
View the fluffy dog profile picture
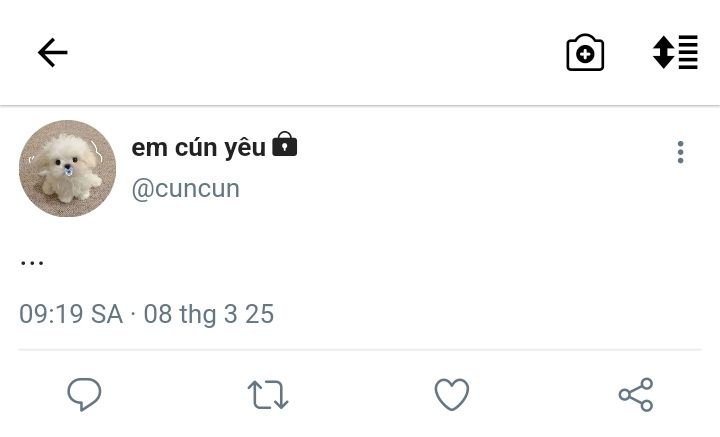[x=67, y=168]
